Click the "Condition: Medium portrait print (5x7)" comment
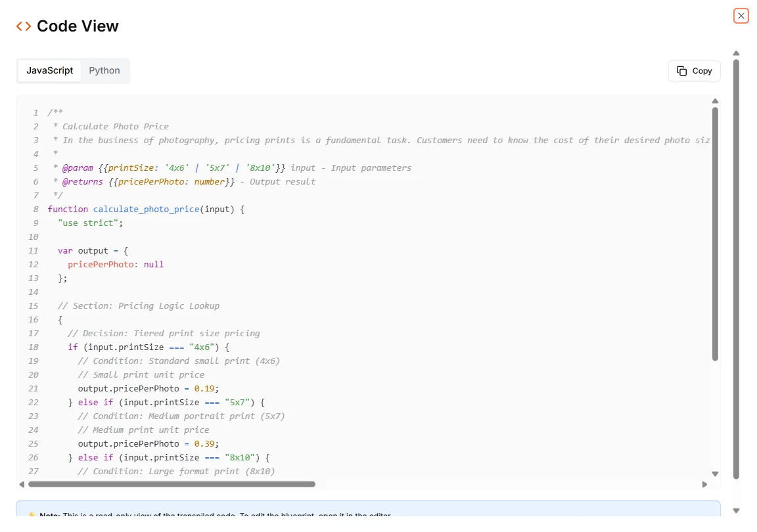The width and height of the screenshot is (757, 532). [x=181, y=416]
